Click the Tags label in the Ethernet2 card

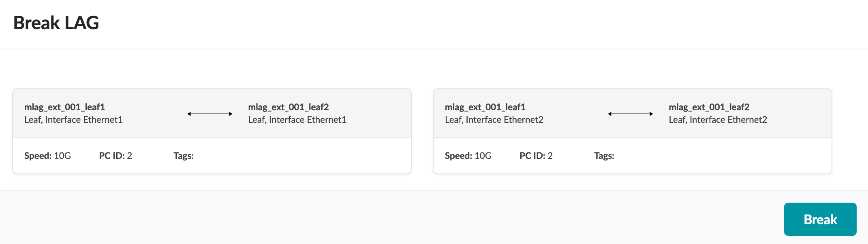tap(604, 156)
